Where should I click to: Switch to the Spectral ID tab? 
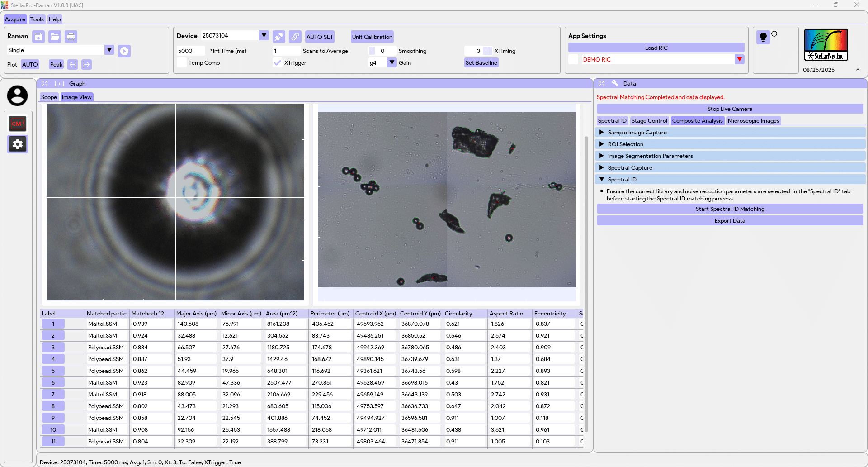coord(612,121)
